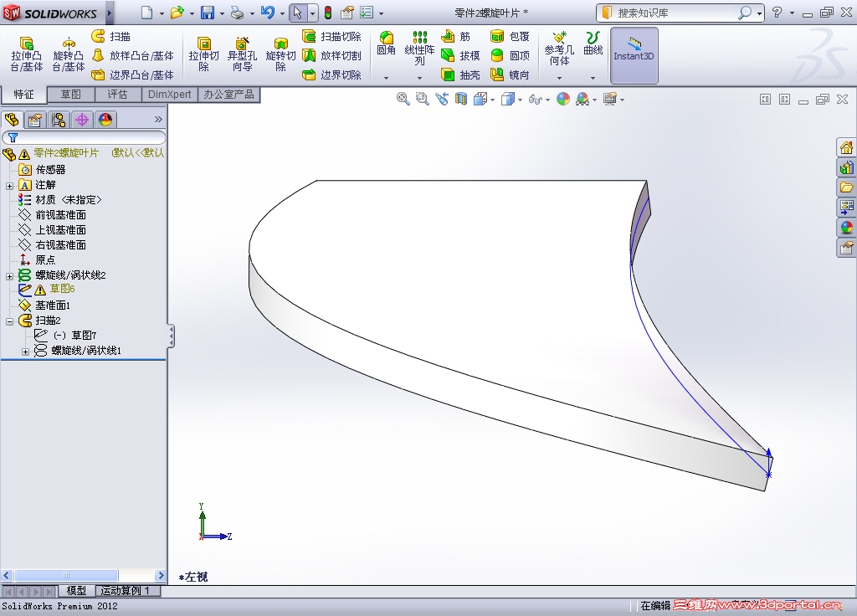Image resolution: width=857 pixels, height=616 pixels.
Task: Open the ConfigurationManager tab icon
Action: 59,120
